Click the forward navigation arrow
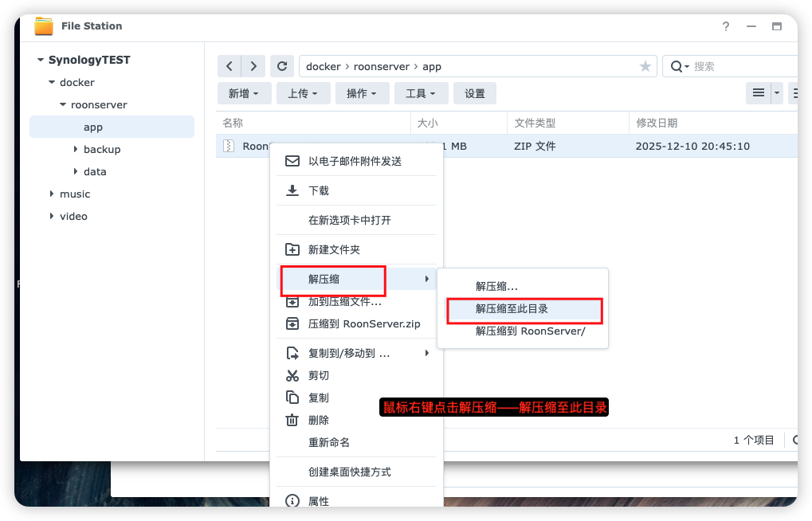This screenshot has width=812, height=521. coord(253,67)
